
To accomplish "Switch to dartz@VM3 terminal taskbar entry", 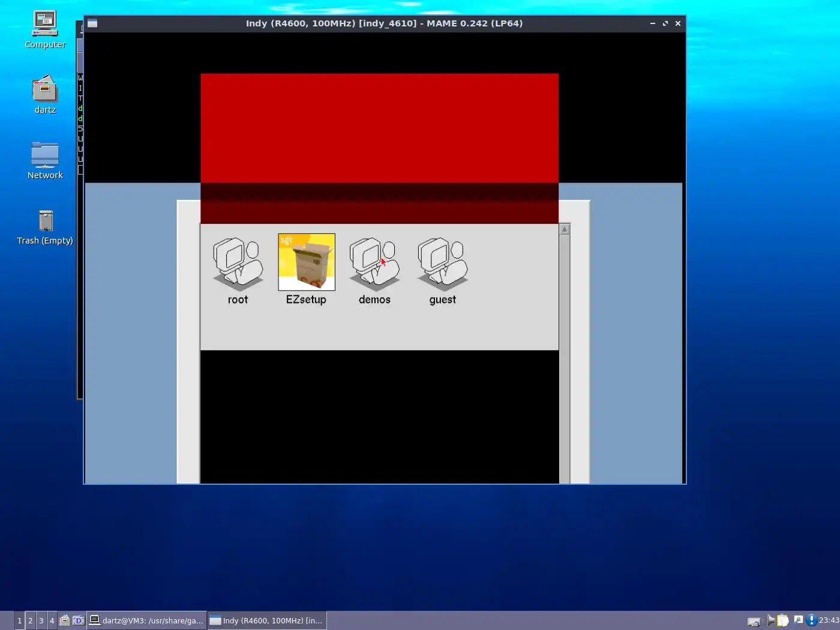I will pyautogui.click(x=147, y=620).
